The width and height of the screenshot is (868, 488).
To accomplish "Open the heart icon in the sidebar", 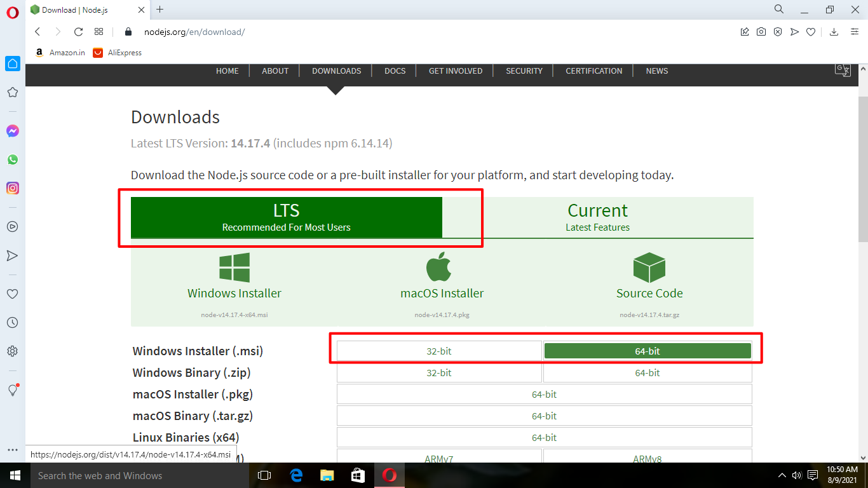I will pyautogui.click(x=13, y=294).
